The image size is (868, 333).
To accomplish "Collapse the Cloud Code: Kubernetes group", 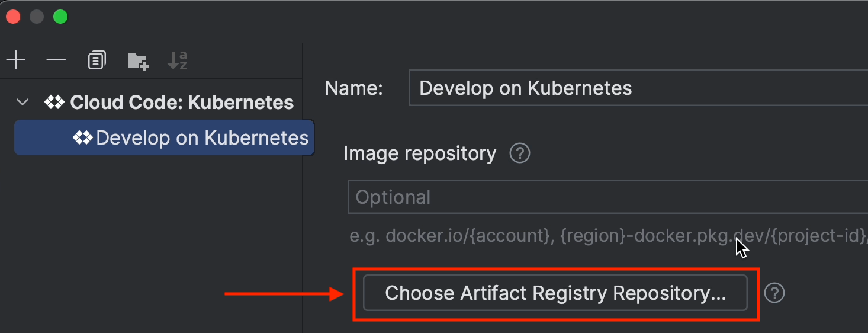I will click(x=22, y=103).
